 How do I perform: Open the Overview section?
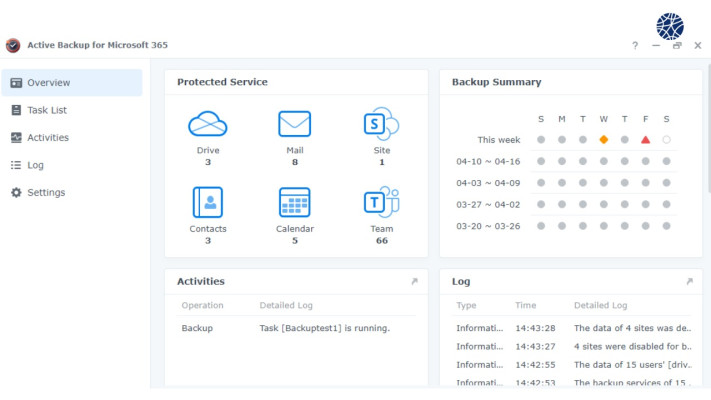point(72,83)
